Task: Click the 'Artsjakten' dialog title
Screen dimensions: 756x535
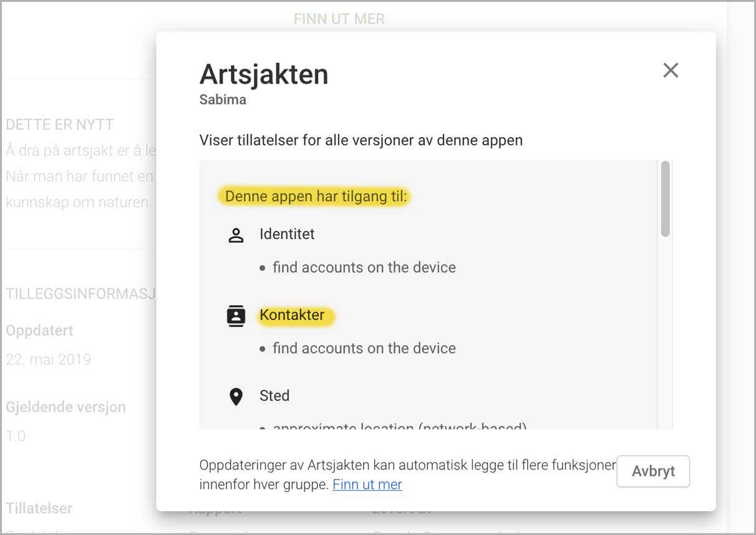Action: tap(264, 74)
